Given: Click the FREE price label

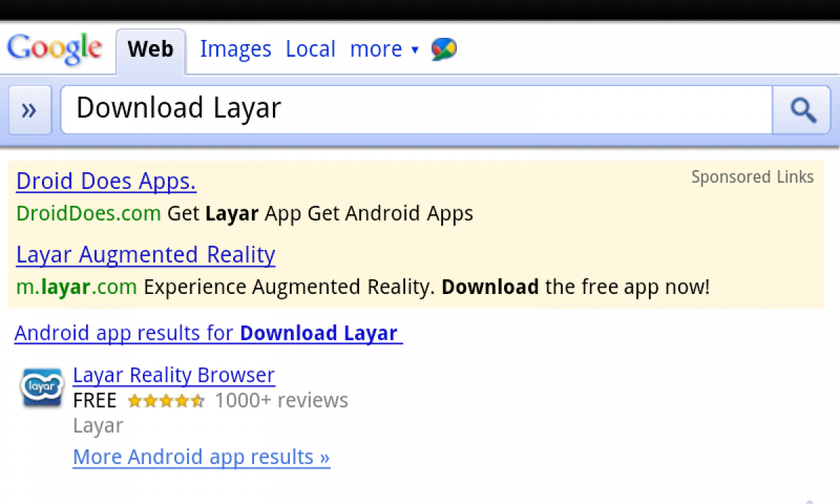Looking at the screenshot, I should tap(94, 400).
